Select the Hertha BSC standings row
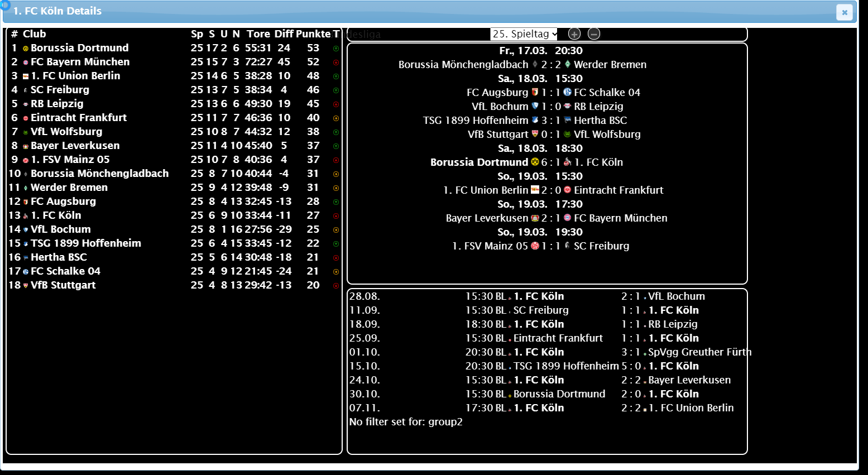This screenshot has height=475, width=868. tap(174, 257)
